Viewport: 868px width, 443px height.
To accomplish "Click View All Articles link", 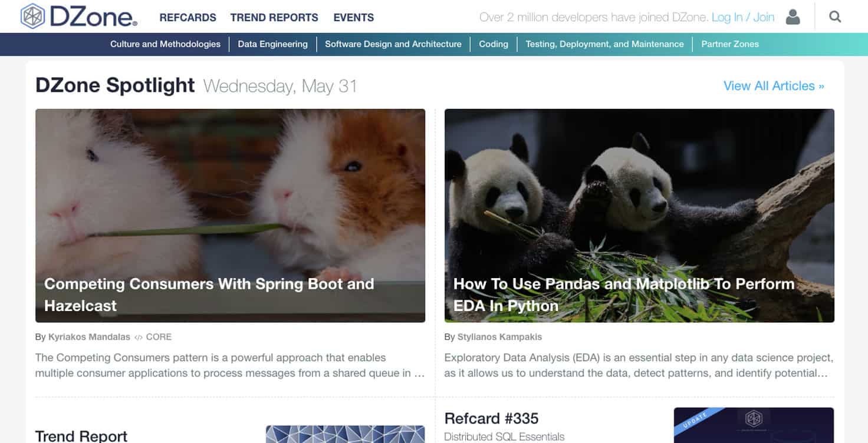I will [774, 86].
